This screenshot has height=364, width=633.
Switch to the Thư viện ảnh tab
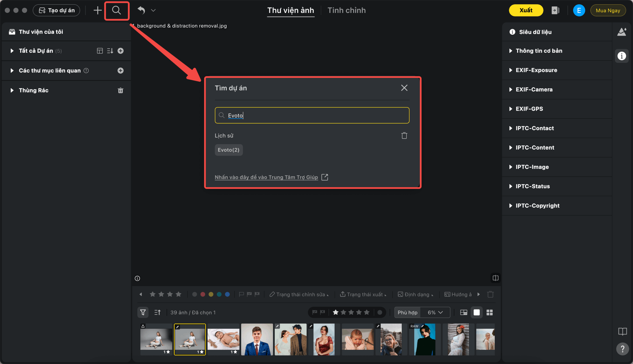[291, 10]
